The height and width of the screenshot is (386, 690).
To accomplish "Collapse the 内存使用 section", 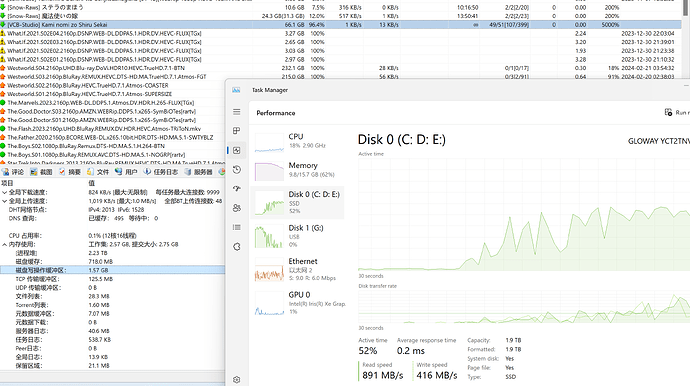I will [x=4, y=244].
